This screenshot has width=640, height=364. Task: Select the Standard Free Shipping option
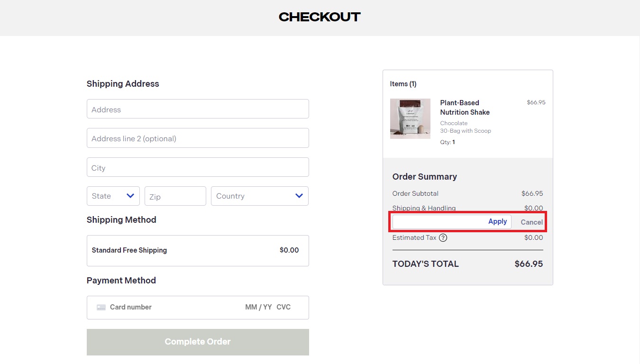click(198, 250)
